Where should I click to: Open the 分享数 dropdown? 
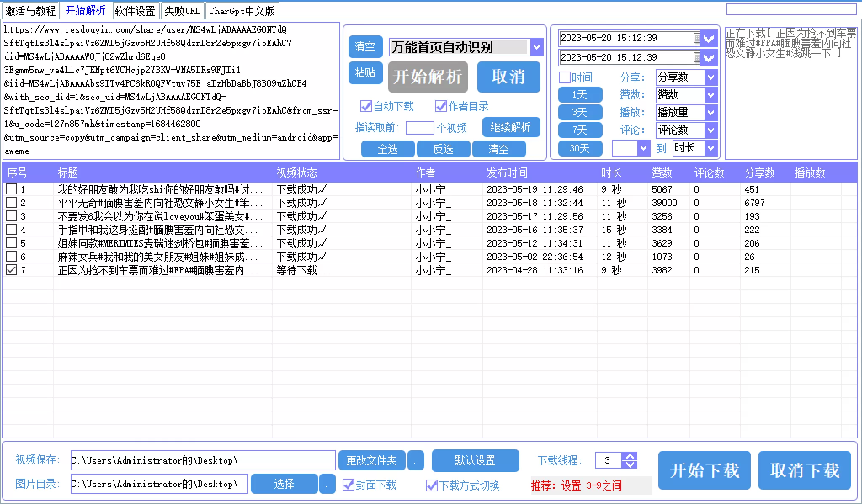point(711,77)
